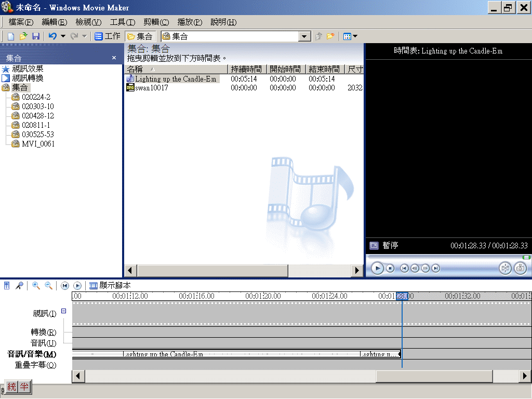Open the 檔案 (F) menu
The height and width of the screenshot is (399, 532).
(21, 22)
